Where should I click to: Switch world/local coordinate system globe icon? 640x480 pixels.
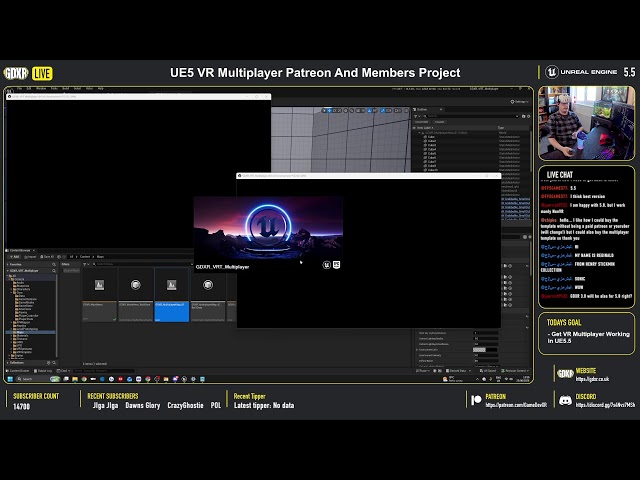346,110
